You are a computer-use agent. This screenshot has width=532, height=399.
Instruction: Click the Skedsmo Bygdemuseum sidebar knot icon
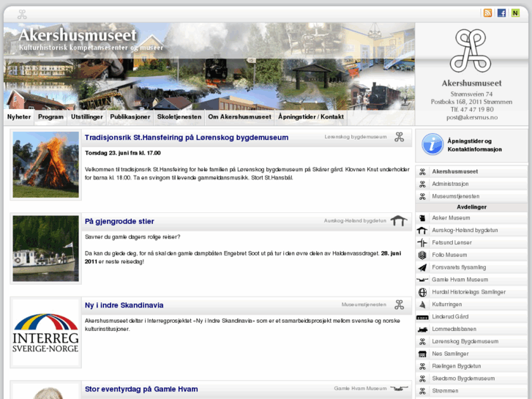pyautogui.click(x=422, y=379)
